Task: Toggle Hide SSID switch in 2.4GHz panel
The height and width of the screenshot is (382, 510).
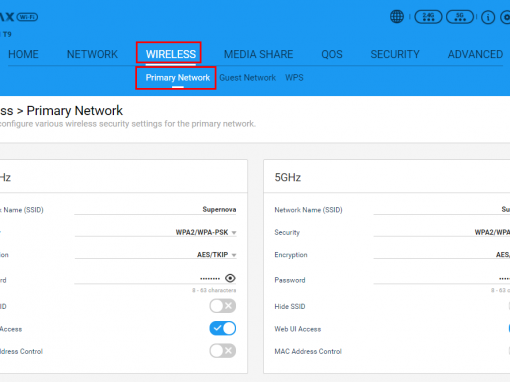Action: click(223, 306)
